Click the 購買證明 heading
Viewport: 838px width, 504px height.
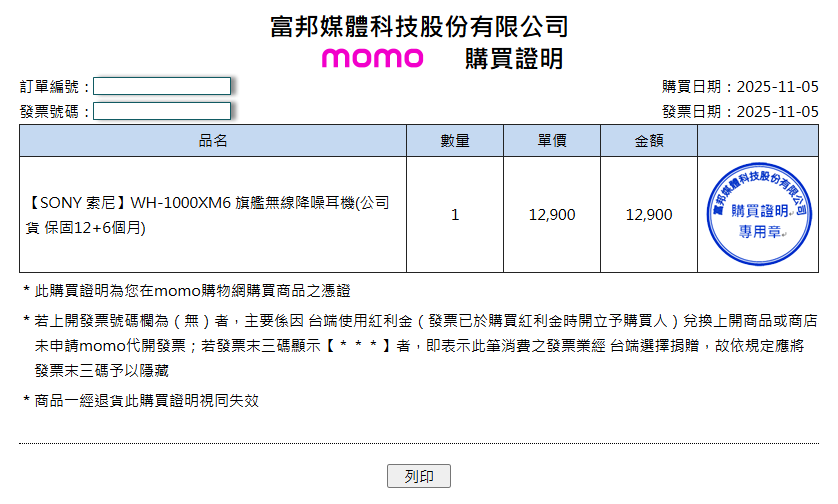(x=514, y=58)
